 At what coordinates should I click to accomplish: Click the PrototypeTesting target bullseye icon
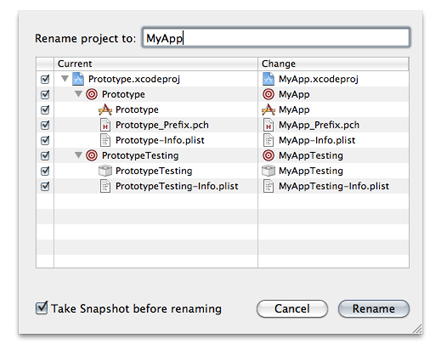coord(92,156)
